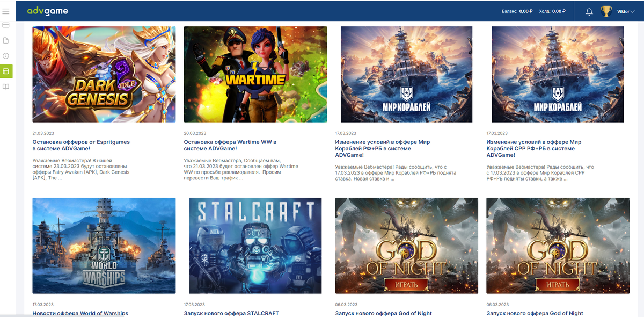644x317 pixels.
Task: Open the card sidebar icon
Action: pyautogui.click(x=6, y=25)
